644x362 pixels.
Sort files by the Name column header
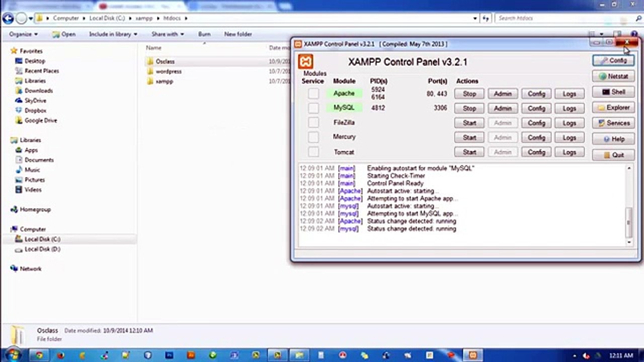(x=153, y=48)
